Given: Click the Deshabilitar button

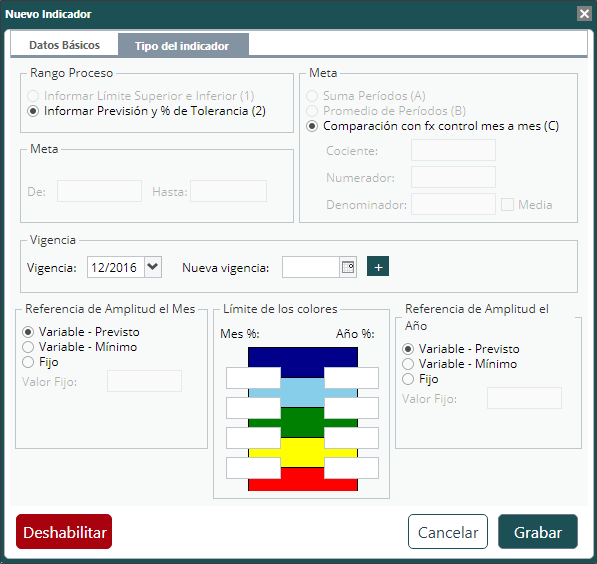Looking at the screenshot, I should [x=64, y=532].
